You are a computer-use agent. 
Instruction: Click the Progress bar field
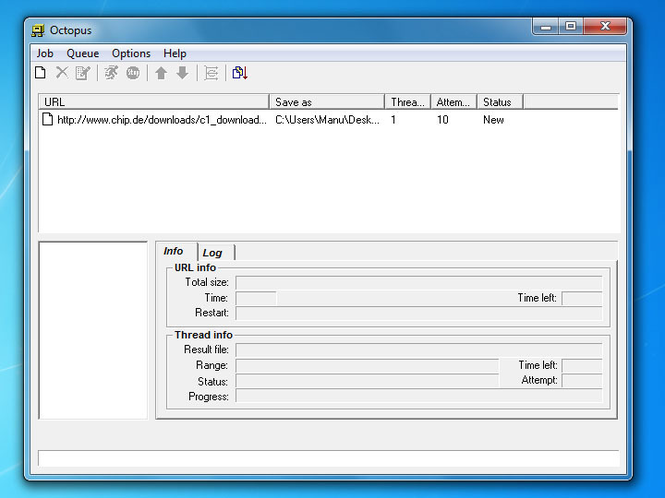point(419,396)
